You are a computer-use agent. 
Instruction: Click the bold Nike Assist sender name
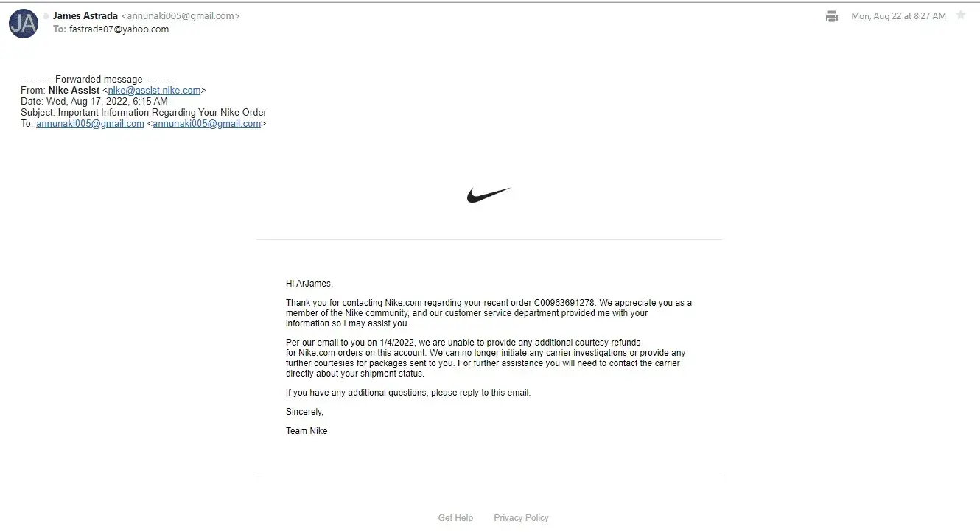click(74, 91)
